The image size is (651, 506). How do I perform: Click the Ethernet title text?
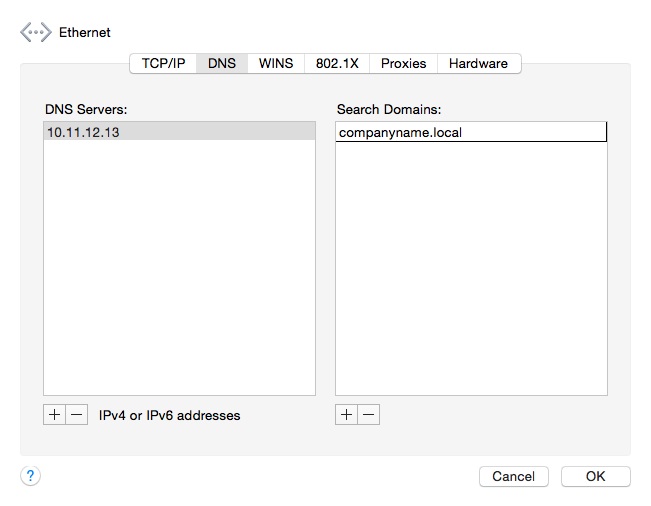tap(85, 32)
